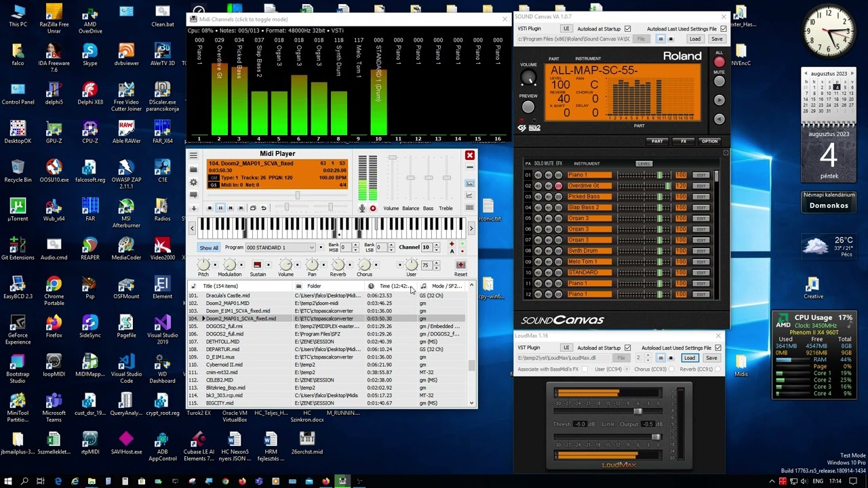Sort playlist by Time column header
The width and height of the screenshot is (868, 488).
click(392, 286)
